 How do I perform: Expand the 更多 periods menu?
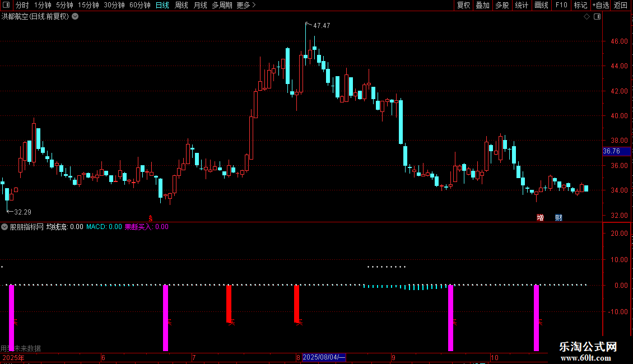(246, 5)
